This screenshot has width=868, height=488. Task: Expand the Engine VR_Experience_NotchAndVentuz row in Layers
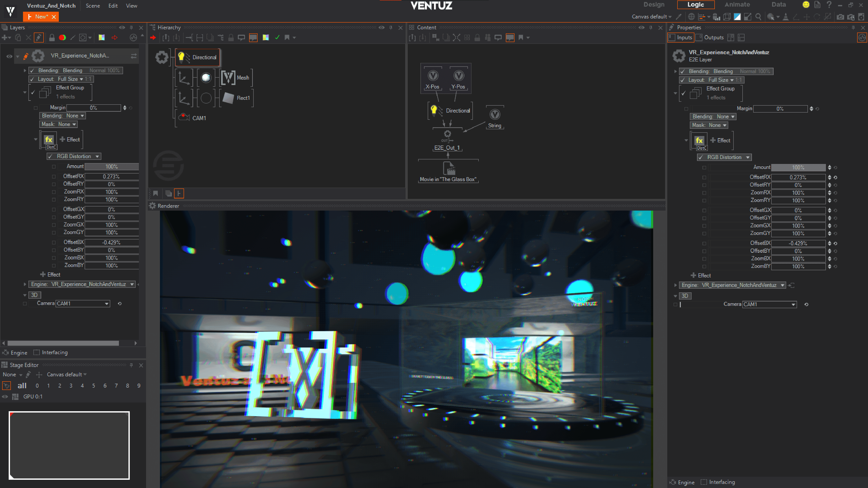click(25, 284)
